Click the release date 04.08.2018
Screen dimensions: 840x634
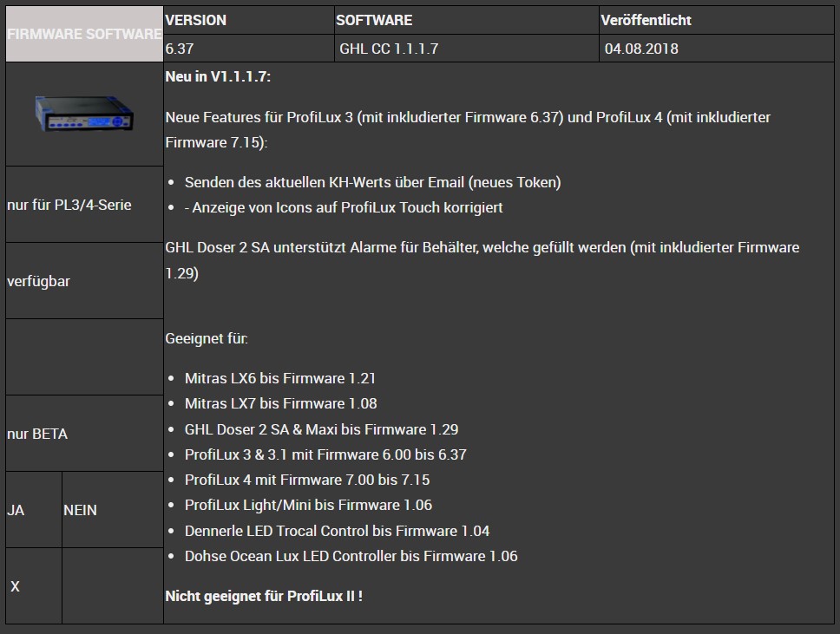click(x=641, y=49)
